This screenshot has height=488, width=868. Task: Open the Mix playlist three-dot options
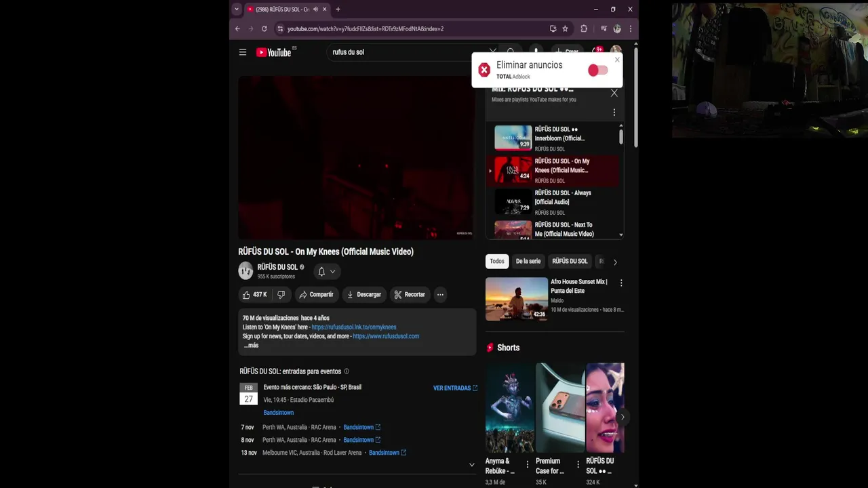[x=614, y=113]
